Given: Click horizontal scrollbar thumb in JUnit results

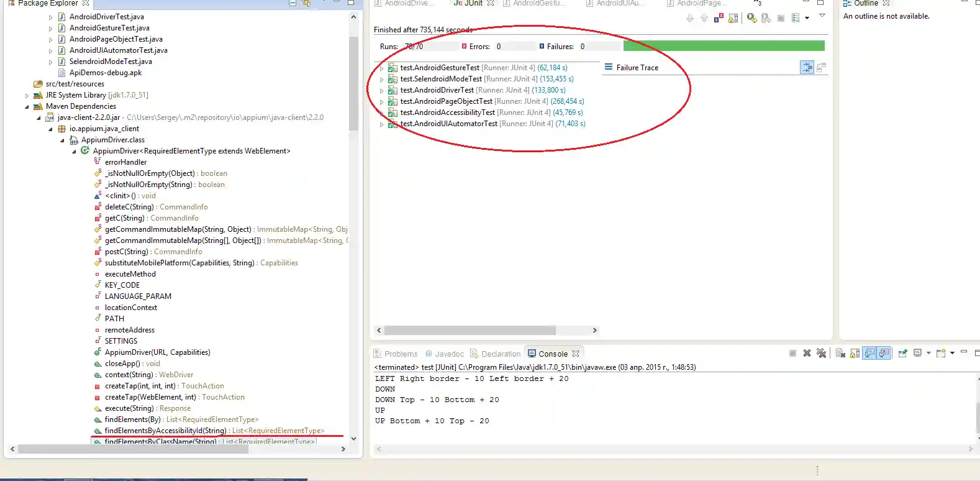Looking at the screenshot, I should pyautogui.click(x=470, y=331).
